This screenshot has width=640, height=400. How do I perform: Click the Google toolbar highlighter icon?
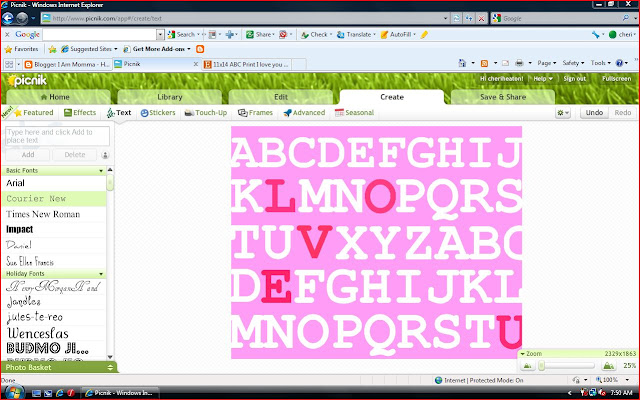[x=424, y=35]
